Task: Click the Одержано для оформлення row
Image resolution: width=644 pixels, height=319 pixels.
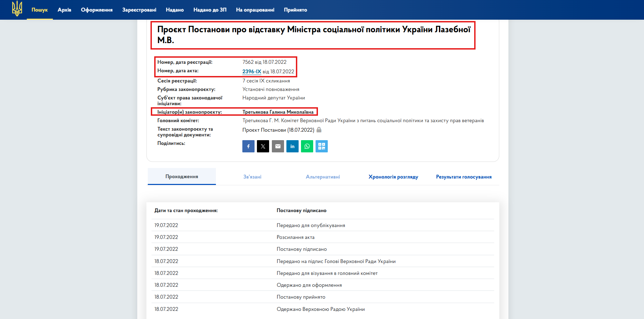Action: coord(323,285)
